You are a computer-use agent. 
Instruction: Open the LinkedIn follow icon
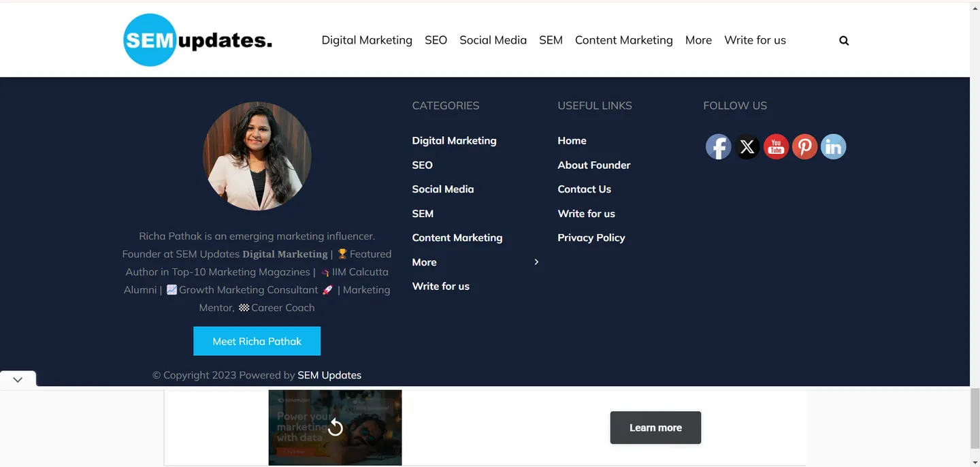point(833,146)
